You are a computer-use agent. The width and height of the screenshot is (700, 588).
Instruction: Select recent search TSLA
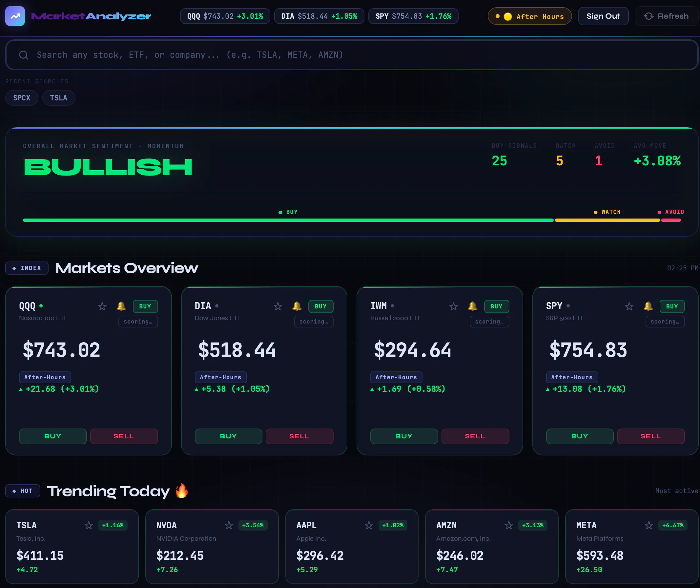tap(59, 98)
